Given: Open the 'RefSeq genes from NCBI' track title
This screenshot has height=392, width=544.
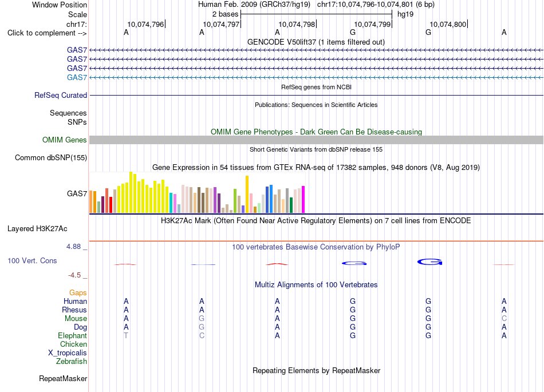Looking at the screenshot, I should point(316,87).
